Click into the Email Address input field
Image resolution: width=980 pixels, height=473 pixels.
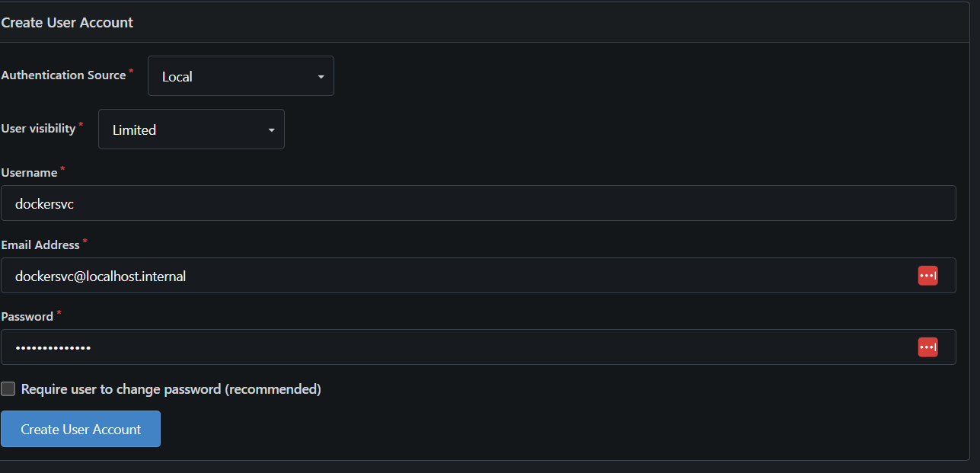pyautogui.click(x=533, y=276)
